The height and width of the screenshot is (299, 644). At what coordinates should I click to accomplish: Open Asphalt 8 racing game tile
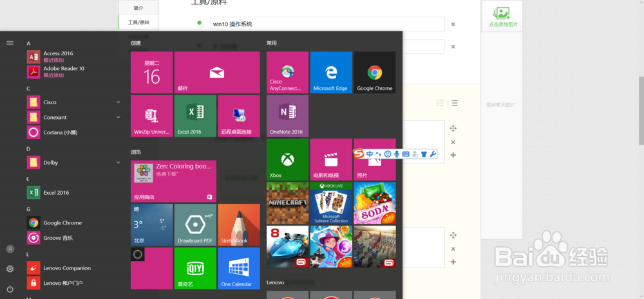(287, 246)
